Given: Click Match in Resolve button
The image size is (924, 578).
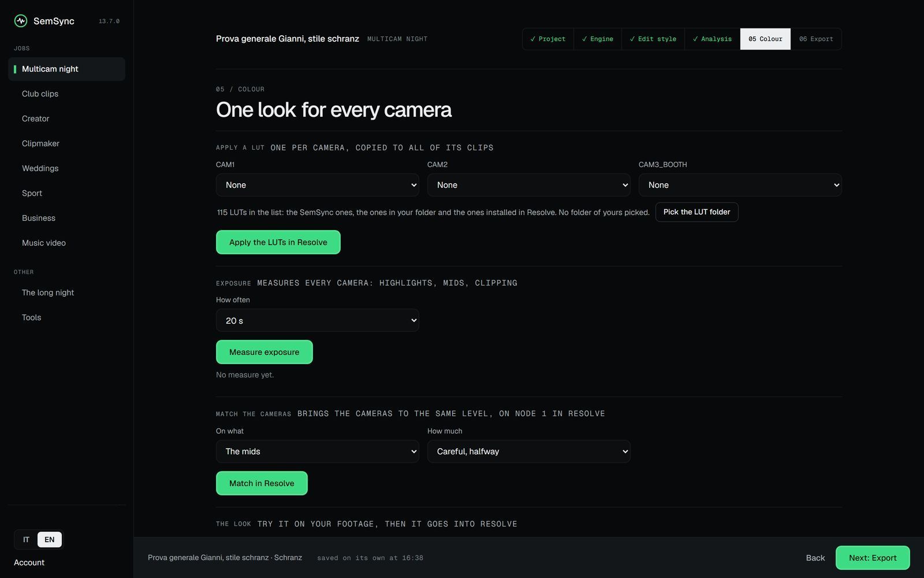Looking at the screenshot, I should (262, 483).
